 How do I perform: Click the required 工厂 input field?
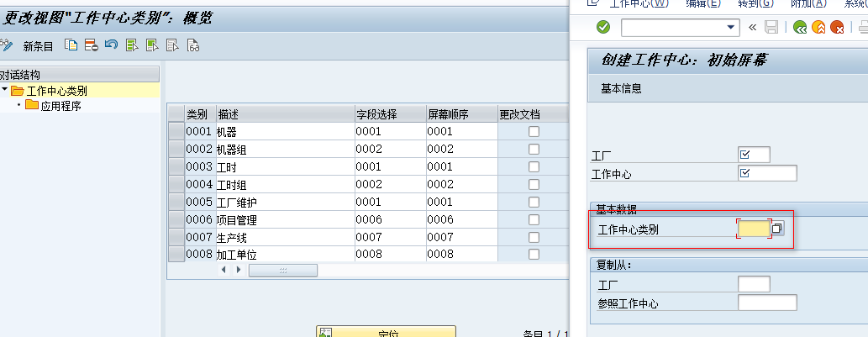(754, 155)
